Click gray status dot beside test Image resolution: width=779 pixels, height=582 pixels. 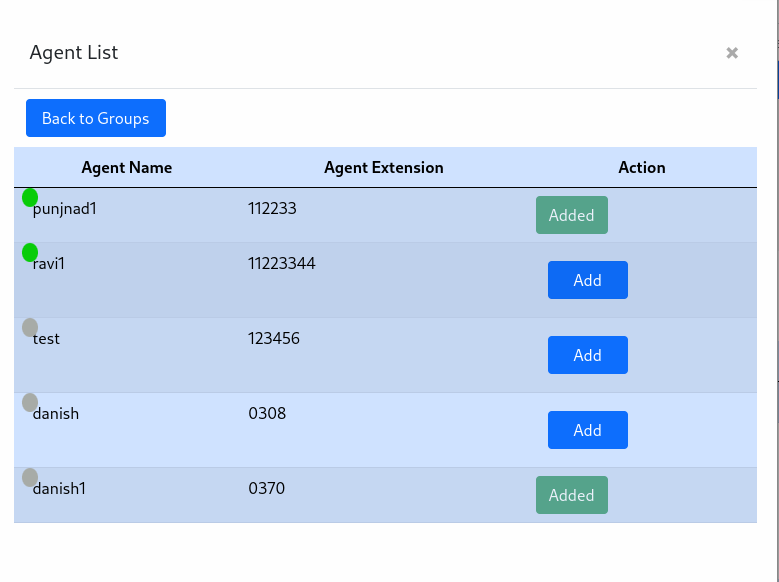click(x=30, y=327)
